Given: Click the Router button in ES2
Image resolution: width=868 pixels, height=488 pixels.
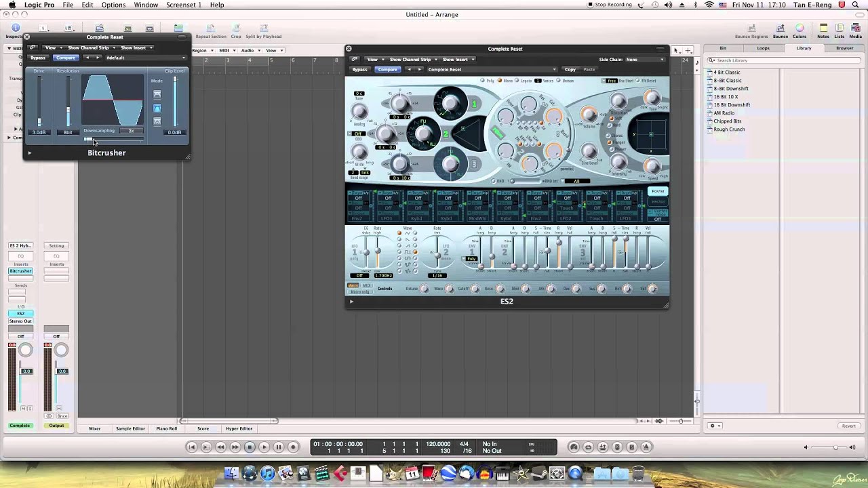Looking at the screenshot, I should 658,191.
